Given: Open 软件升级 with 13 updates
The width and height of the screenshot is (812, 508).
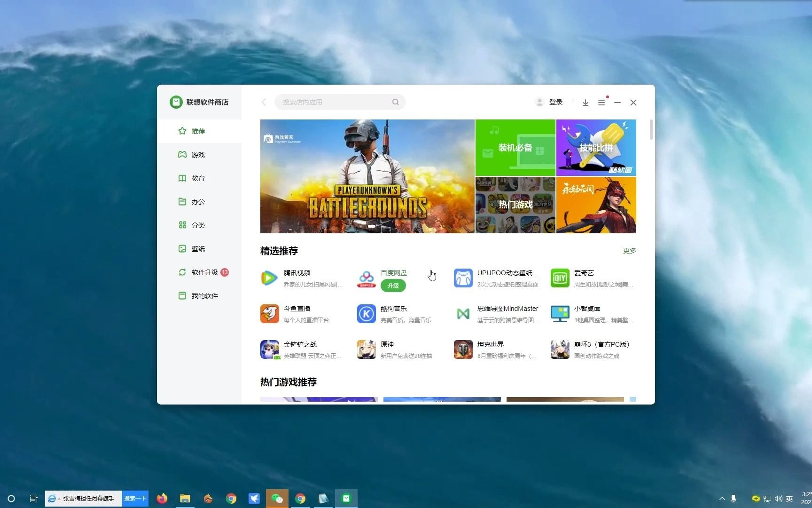Looking at the screenshot, I should point(199,272).
